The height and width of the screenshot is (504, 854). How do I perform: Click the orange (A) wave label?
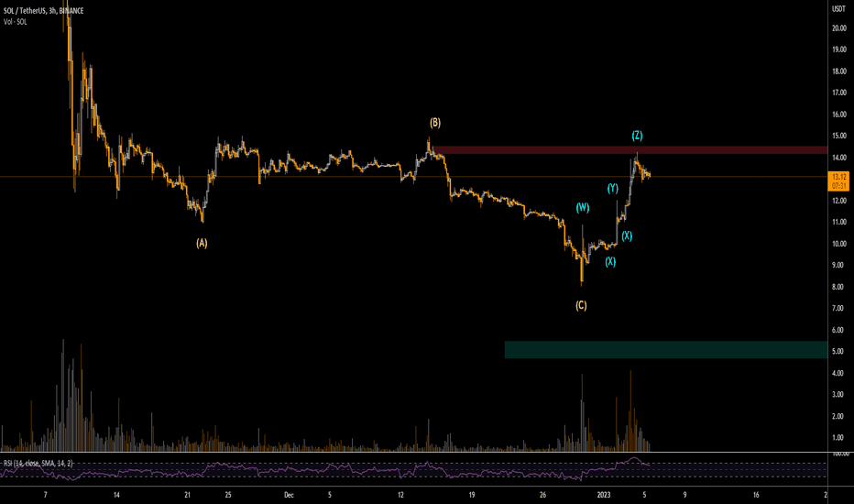pos(202,244)
